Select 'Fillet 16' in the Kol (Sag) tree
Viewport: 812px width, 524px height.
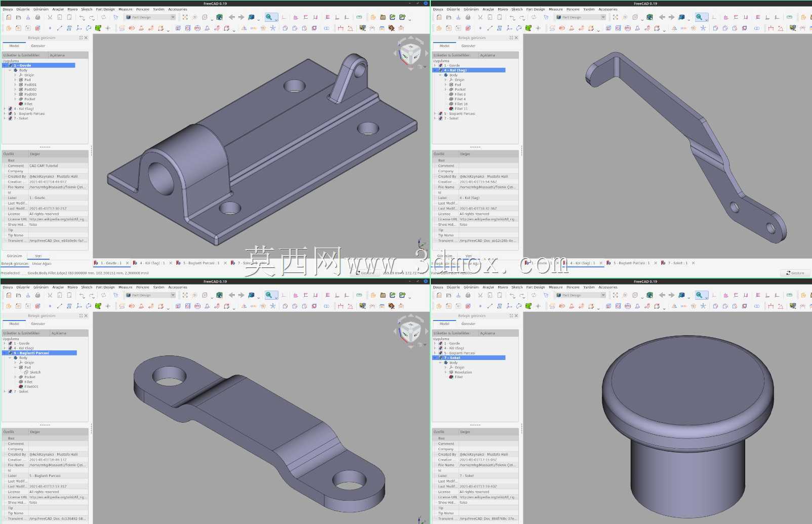(461, 104)
